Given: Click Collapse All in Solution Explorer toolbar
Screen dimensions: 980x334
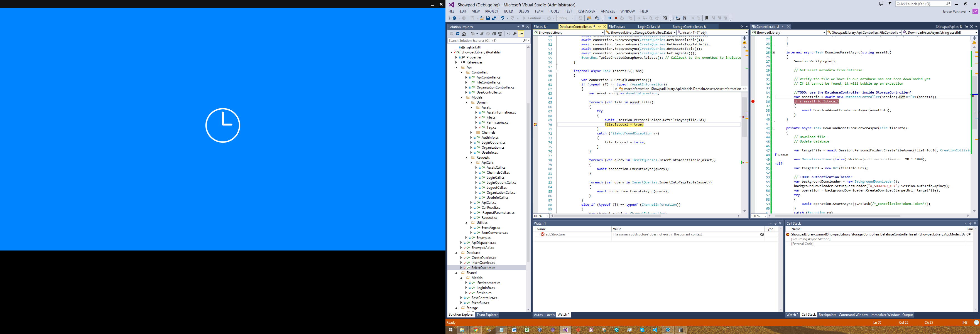Looking at the screenshot, I should [x=494, y=34].
